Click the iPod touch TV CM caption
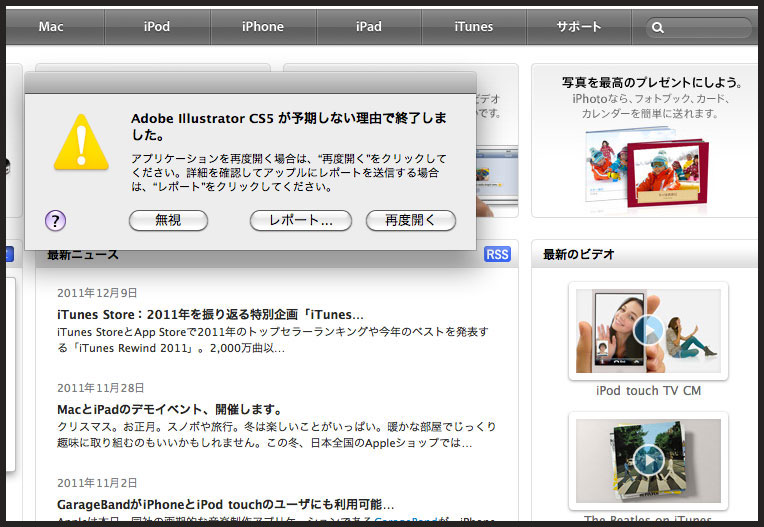The height and width of the screenshot is (527, 764). tap(648, 391)
